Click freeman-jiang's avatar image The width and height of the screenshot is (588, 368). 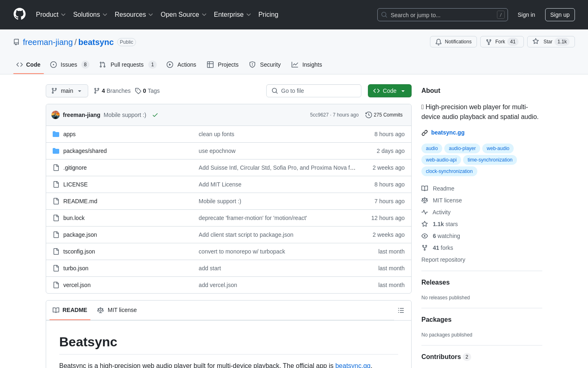click(56, 115)
